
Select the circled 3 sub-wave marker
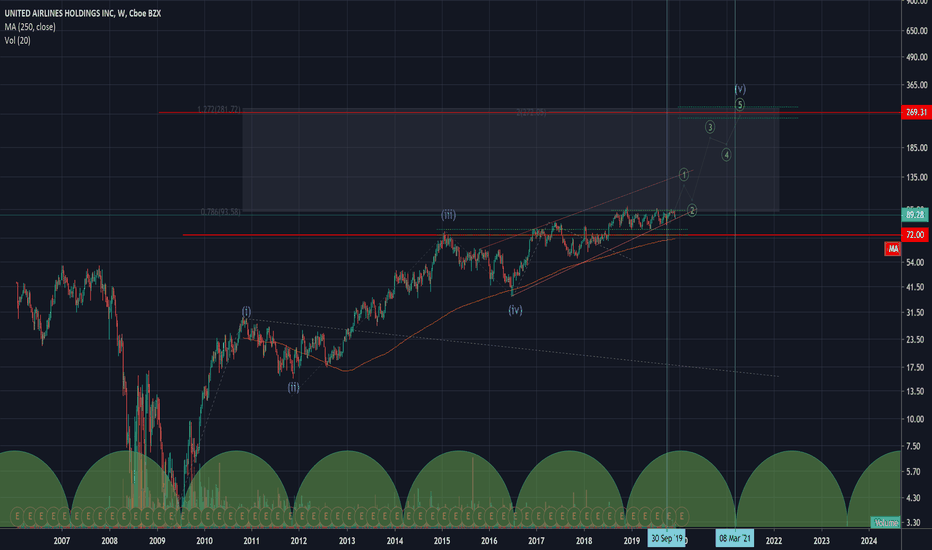[710, 127]
